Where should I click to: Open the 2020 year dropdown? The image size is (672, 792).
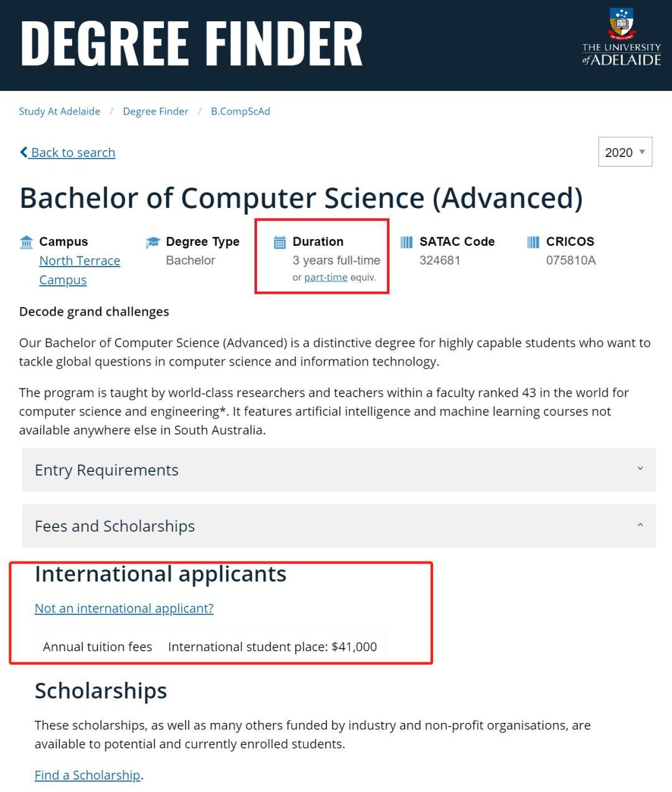pos(625,152)
